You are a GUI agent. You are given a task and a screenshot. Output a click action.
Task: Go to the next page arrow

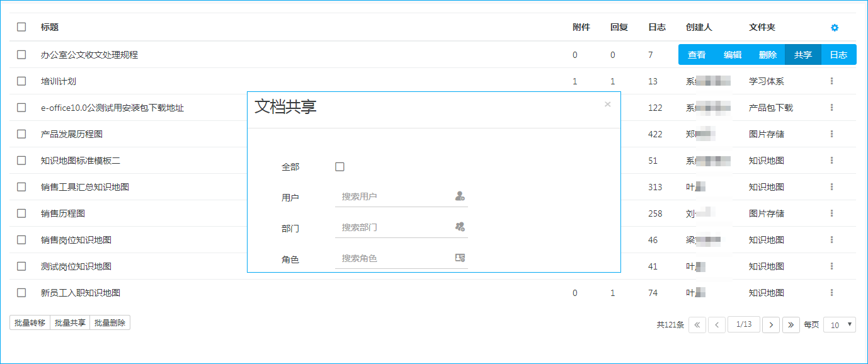771,325
